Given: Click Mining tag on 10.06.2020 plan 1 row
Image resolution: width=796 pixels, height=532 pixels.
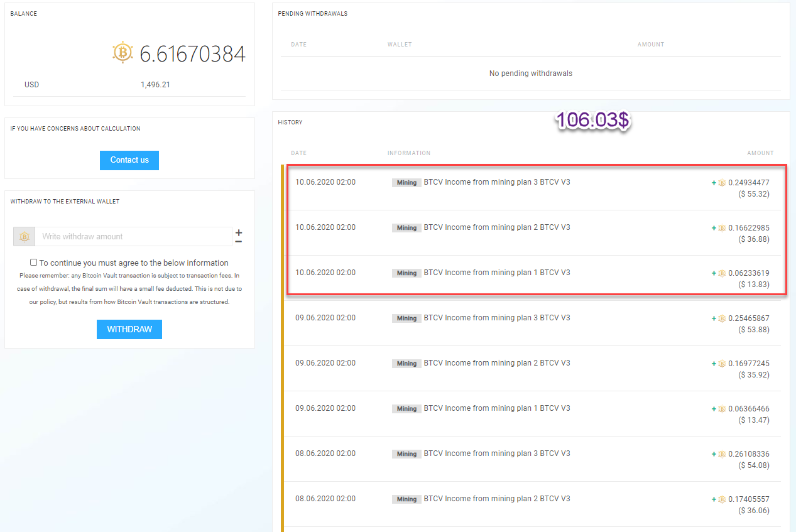Looking at the screenshot, I should click(406, 273).
